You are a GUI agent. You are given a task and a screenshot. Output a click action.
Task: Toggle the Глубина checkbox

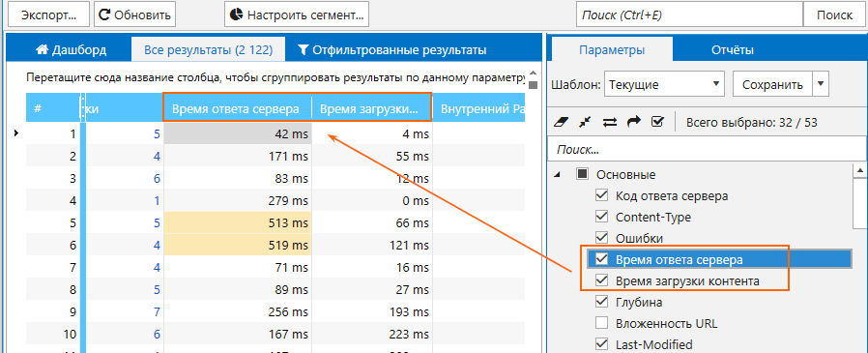(601, 302)
